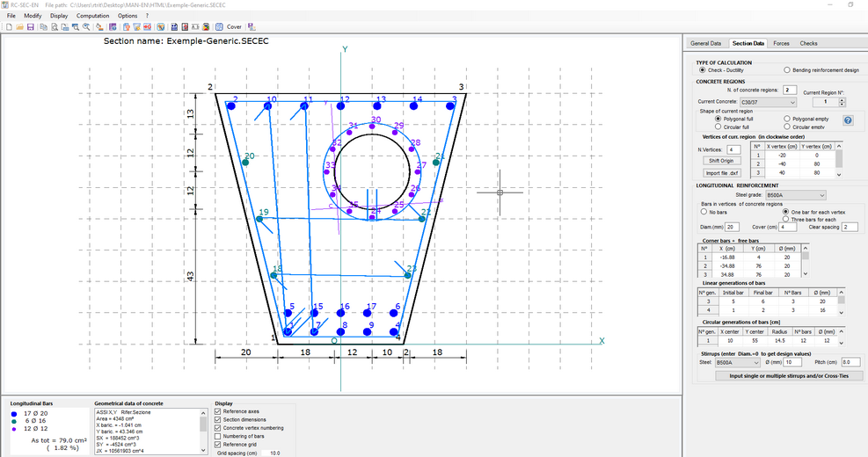Open help for shape of current region

point(848,120)
